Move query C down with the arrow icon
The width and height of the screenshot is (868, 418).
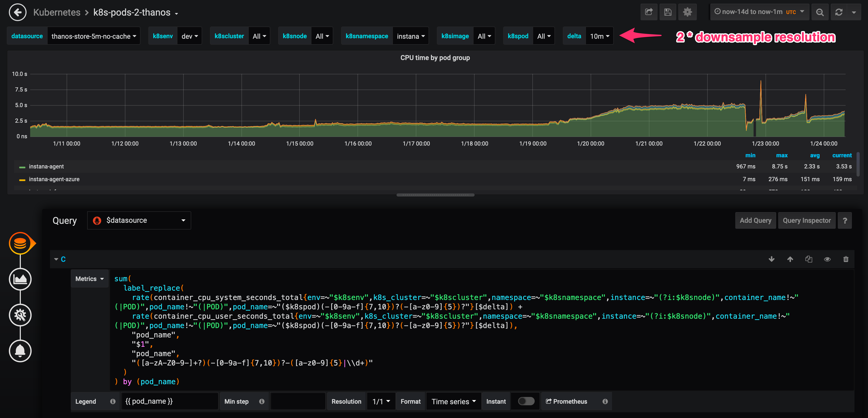click(772, 259)
